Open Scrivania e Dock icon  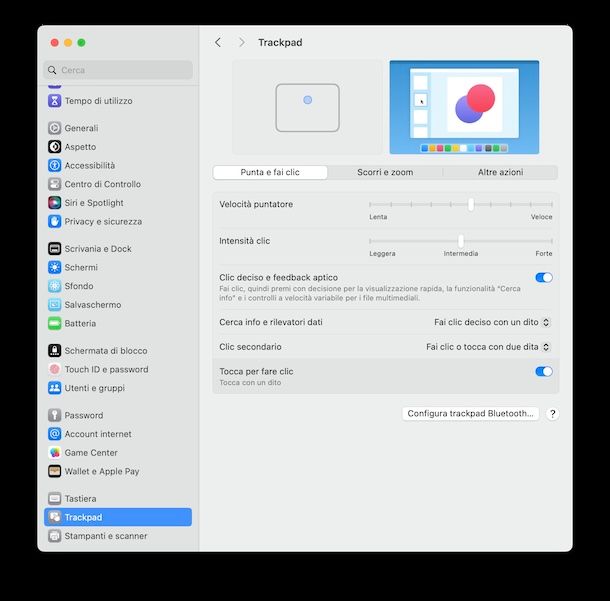pyautogui.click(x=54, y=249)
